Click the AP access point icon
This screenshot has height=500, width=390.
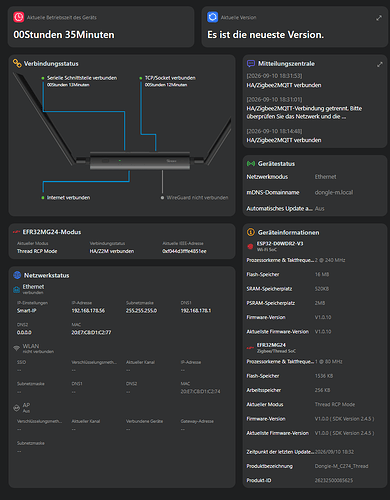coord(16,408)
